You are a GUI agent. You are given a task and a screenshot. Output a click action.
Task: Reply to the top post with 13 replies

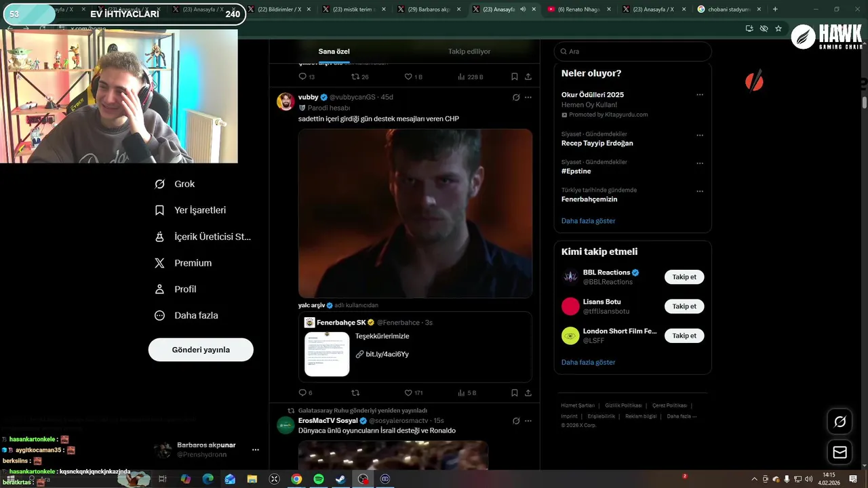point(307,77)
